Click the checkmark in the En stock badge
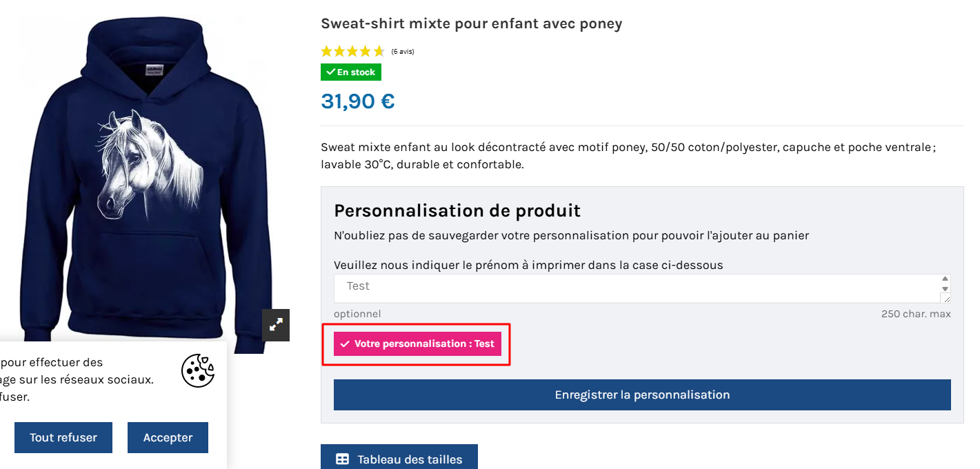 [x=330, y=72]
